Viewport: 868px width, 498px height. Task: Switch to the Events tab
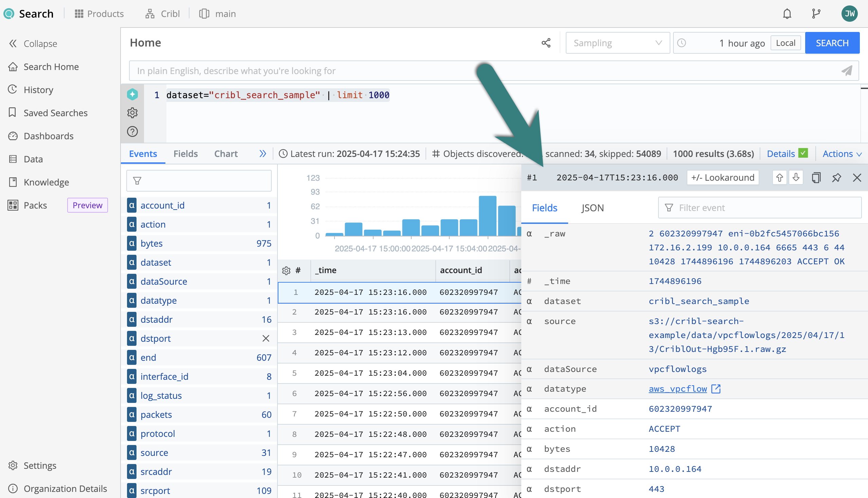[x=143, y=154]
